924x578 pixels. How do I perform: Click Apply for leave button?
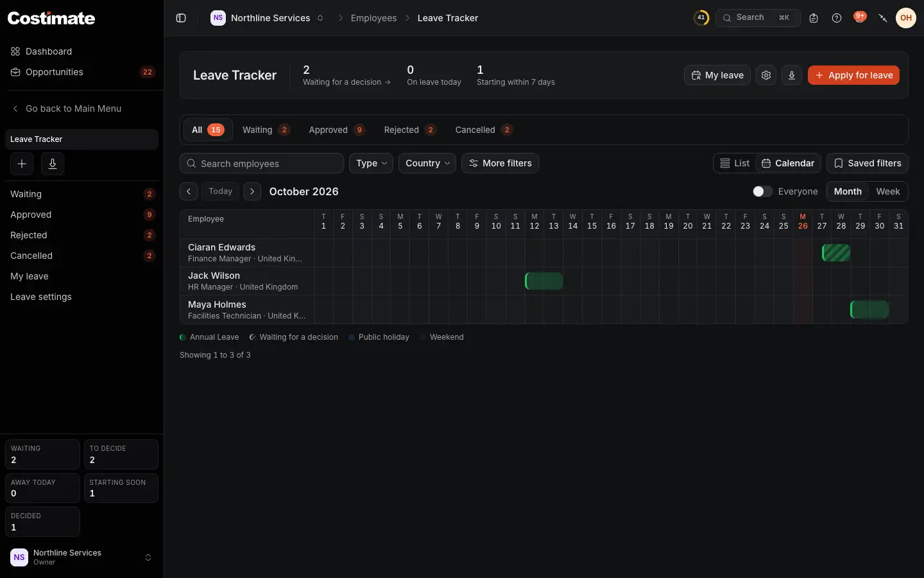click(853, 75)
